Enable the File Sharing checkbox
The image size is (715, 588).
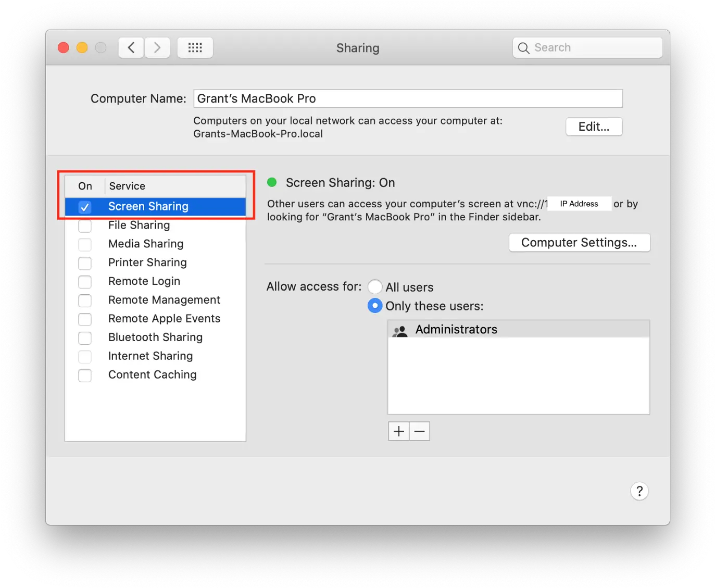85,226
